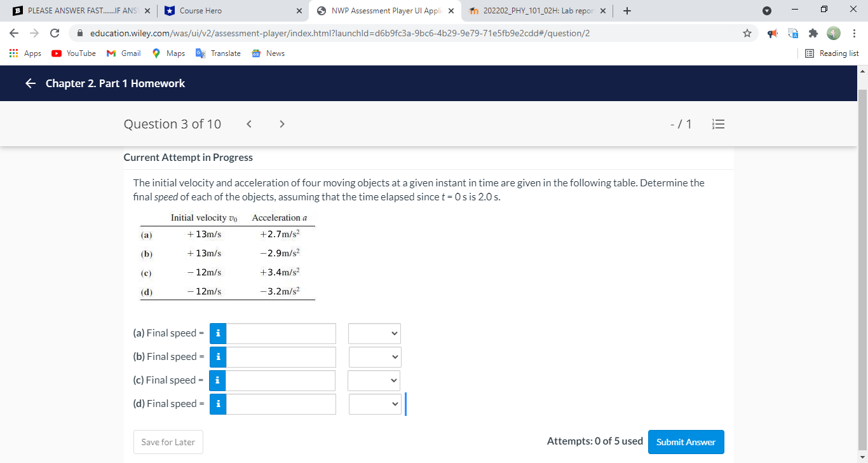Click info icon for (b) Final speed
The image size is (868, 463).
218,357
